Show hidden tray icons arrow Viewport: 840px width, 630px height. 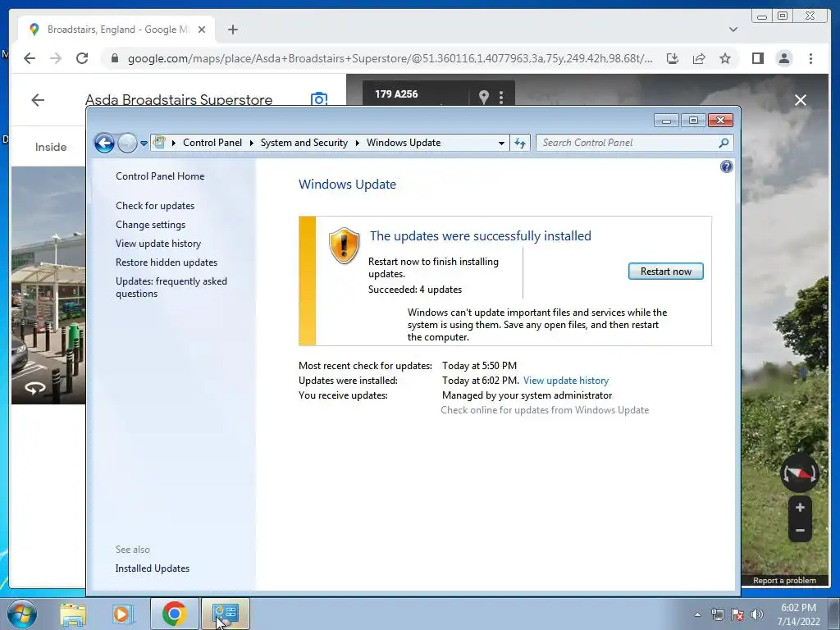coord(697,614)
